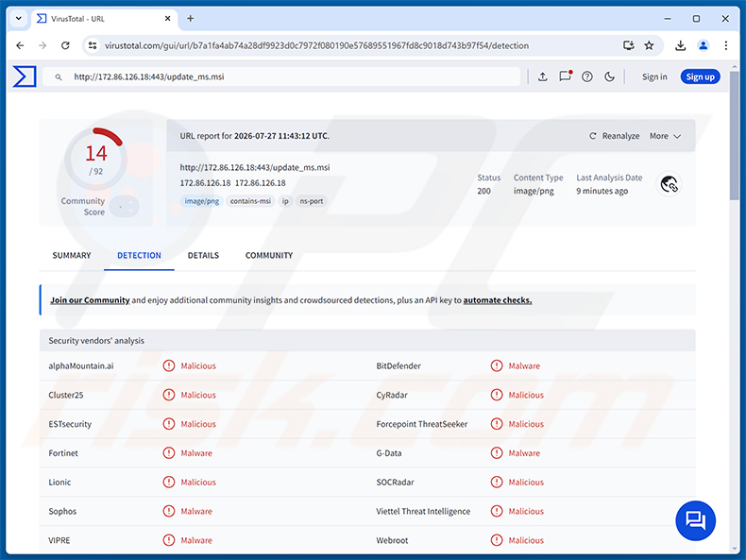Click the VIPRE Malware result
Screen dimensions: 746x560
tap(196, 540)
